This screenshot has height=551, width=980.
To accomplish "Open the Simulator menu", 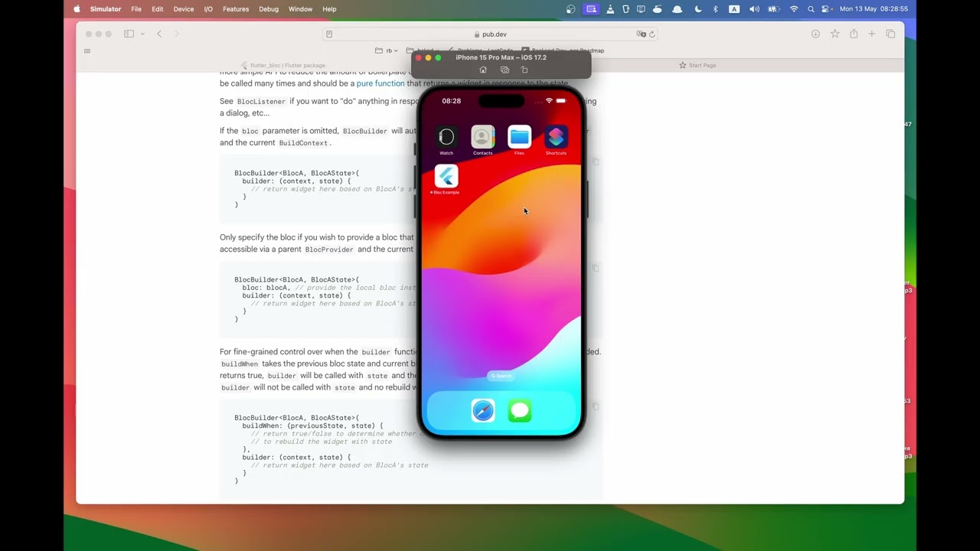I will click(106, 9).
